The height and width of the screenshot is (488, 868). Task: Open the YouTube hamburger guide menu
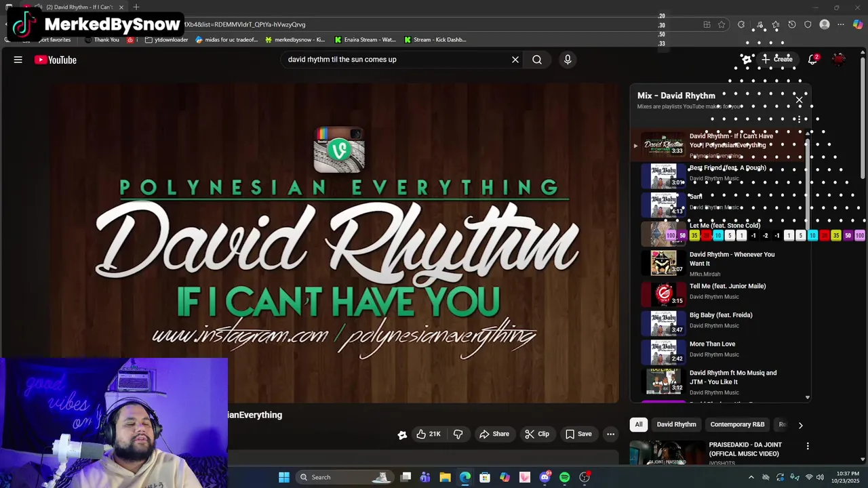pos(18,60)
